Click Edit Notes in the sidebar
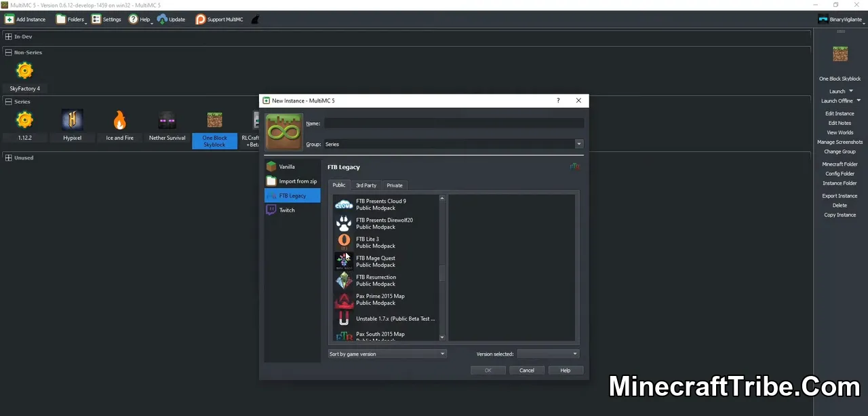The height and width of the screenshot is (416, 868). tap(840, 123)
